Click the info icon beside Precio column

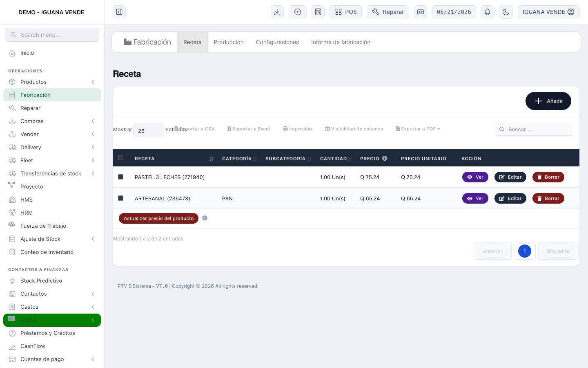(x=385, y=158)
